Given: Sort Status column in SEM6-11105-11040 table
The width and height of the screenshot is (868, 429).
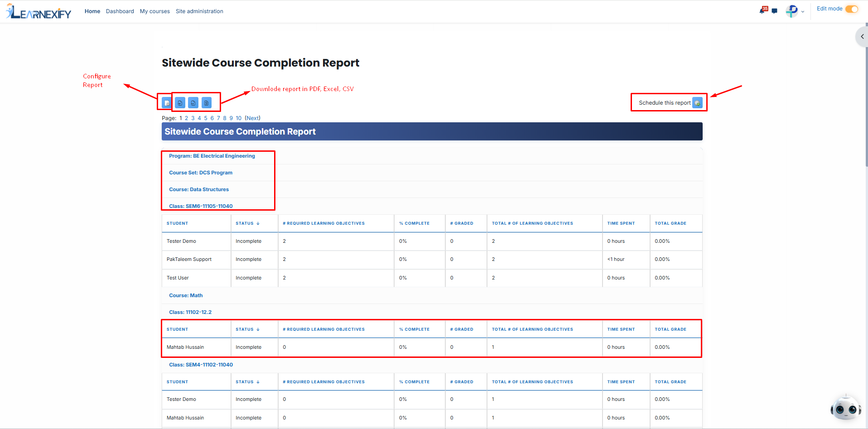Looking at the screenshot, I should click(247, 223).
